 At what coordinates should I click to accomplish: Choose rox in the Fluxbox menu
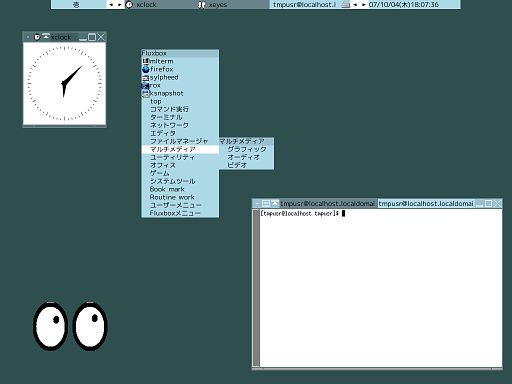180,85
